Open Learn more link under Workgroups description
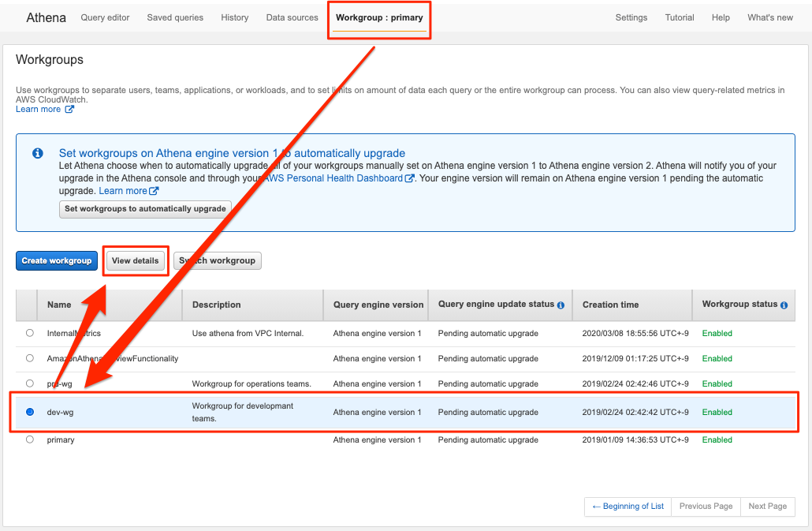812x531 pixels. pos(39,110)
